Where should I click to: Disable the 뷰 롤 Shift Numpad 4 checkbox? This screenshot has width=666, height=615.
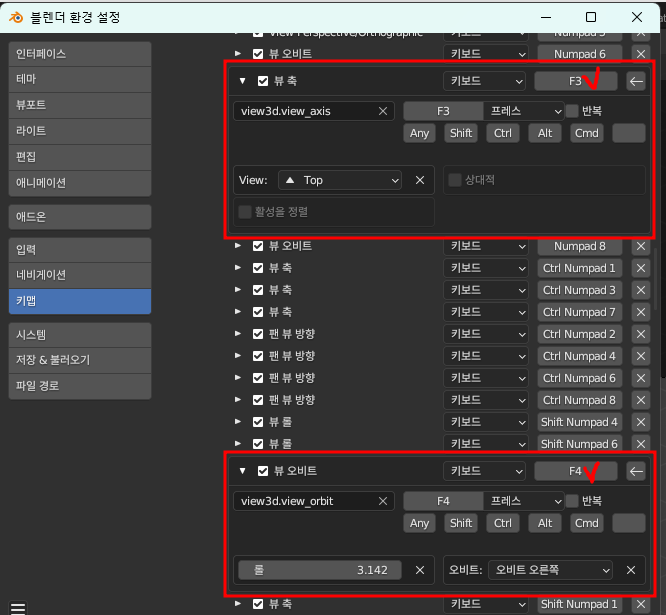point(258,422)
